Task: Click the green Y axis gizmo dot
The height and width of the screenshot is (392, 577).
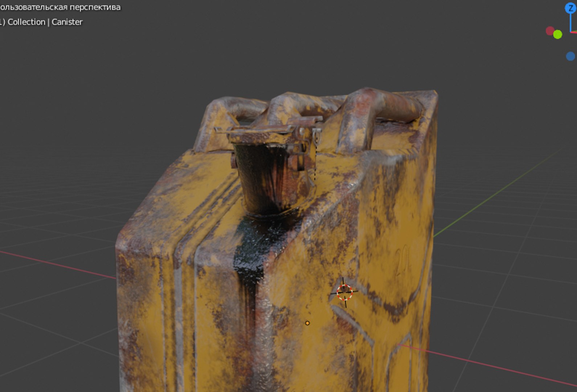Action: 558,34
